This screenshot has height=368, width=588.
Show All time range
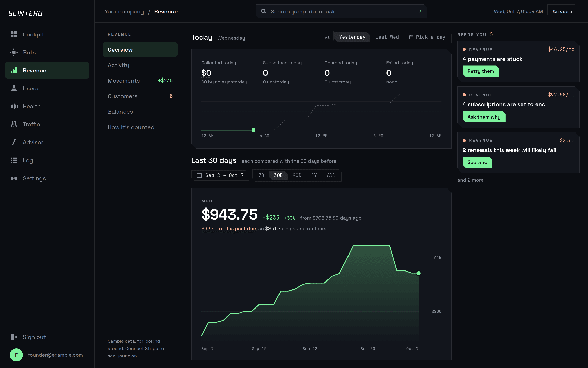point(331,175)
